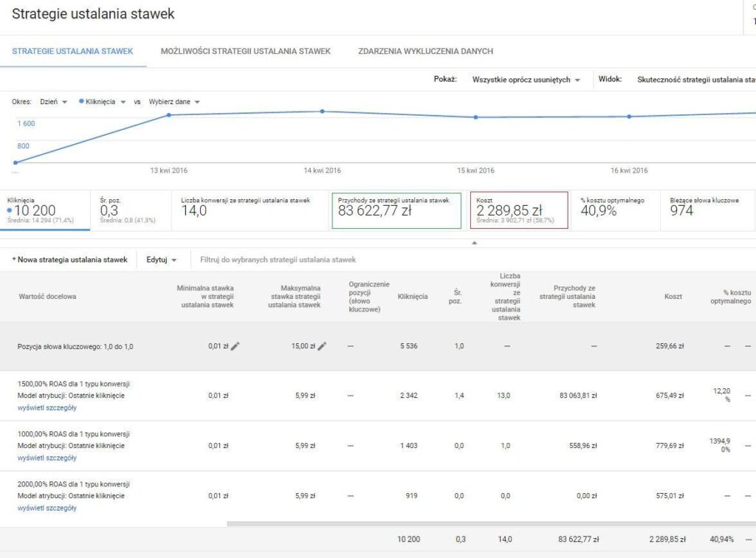The image size is (756, 558).
Task: Click cost cell 259,66 zł
Action: pos(670,346)
